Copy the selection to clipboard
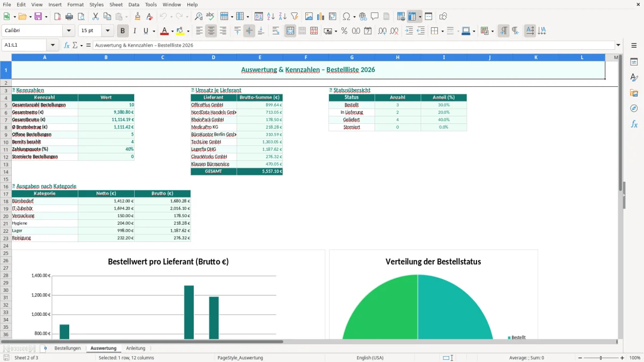The image size is (644, 362). (107, 17)
